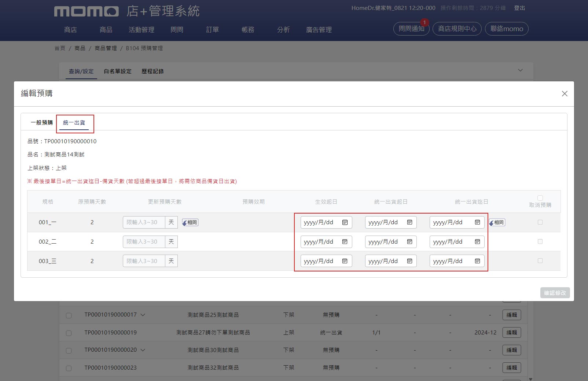This screenshot has height=381, width=588.
Task: Switch to the 一般預購 tab
Action: tap(42, 123)
